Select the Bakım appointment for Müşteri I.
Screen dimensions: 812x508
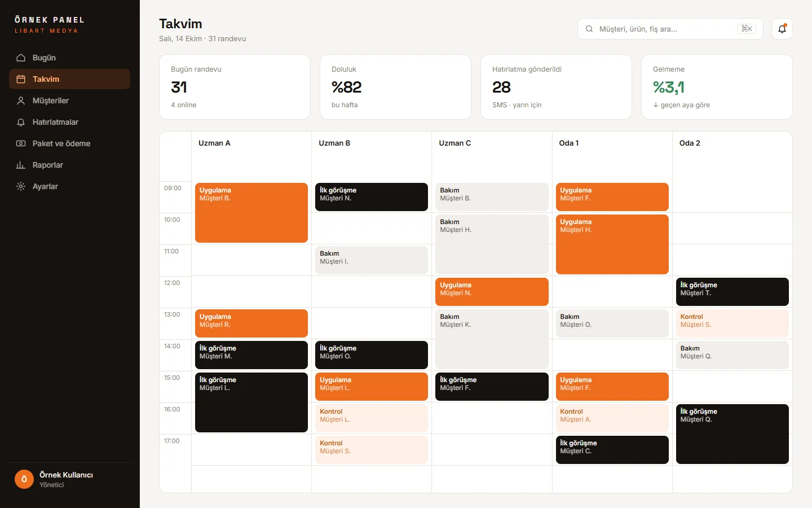[372, 260]
